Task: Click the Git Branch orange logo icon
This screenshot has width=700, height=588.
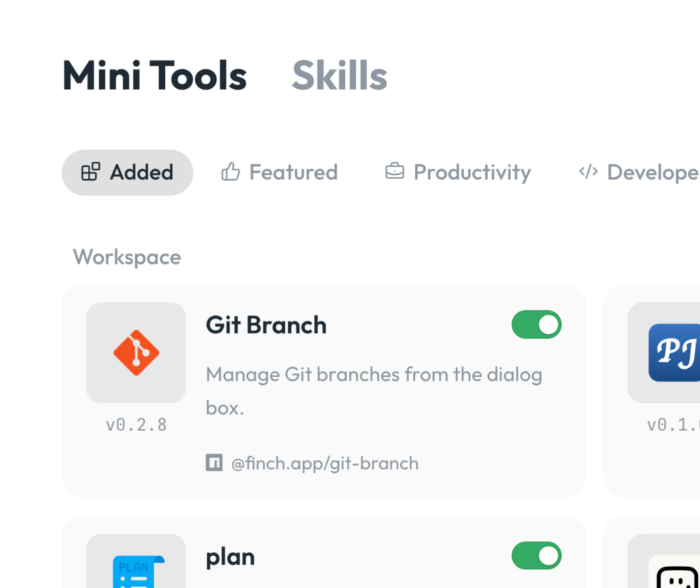Action: tap(136, 353)
